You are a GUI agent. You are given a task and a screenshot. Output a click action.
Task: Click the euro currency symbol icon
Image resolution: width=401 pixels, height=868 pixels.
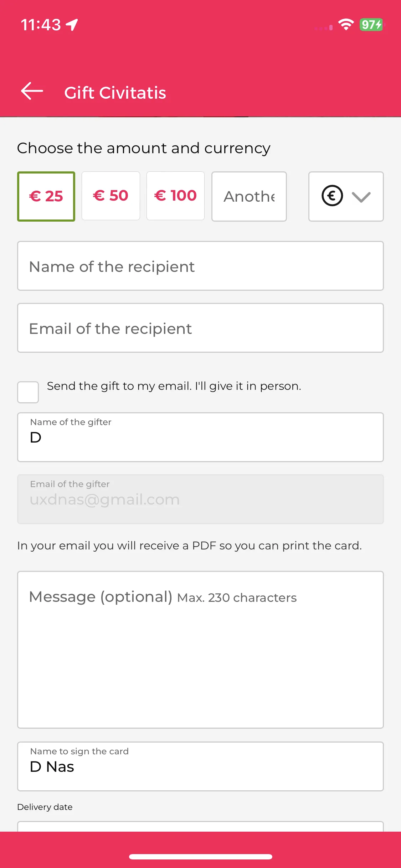pos(332,196)
